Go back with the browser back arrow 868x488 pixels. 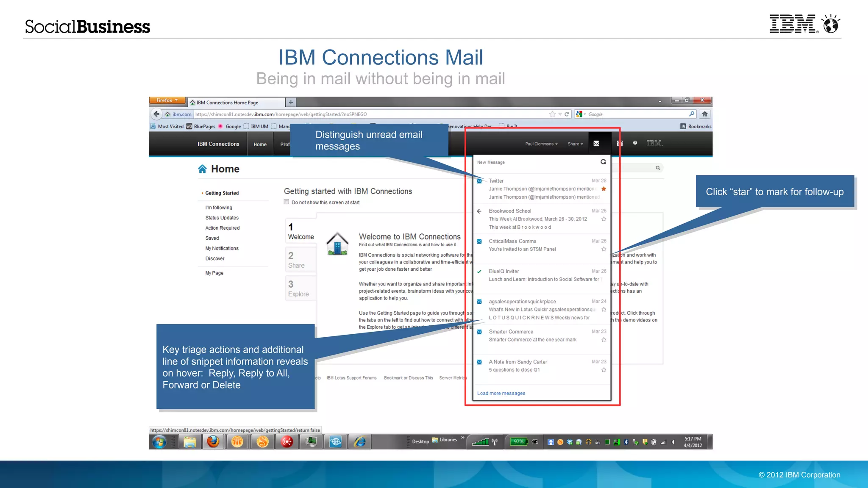(156, 114)
